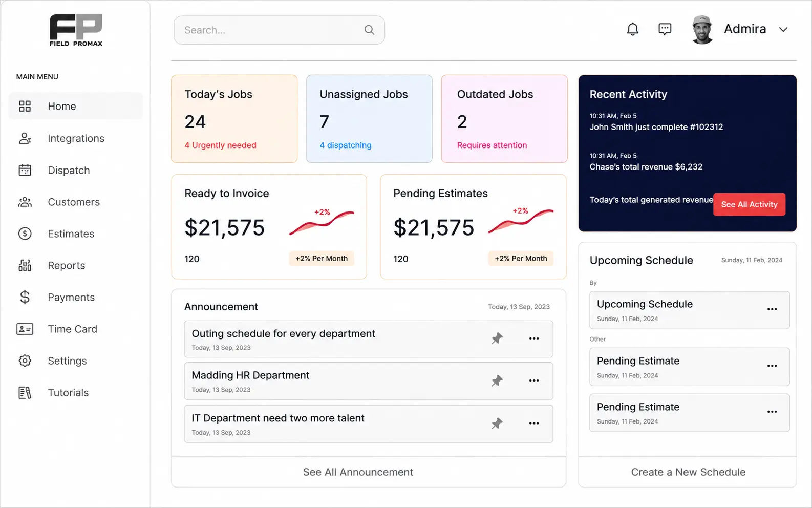Viewport: 812px width, 508px height.
Task: Expand the Admira account dropdown arrow
Action: 783,30
